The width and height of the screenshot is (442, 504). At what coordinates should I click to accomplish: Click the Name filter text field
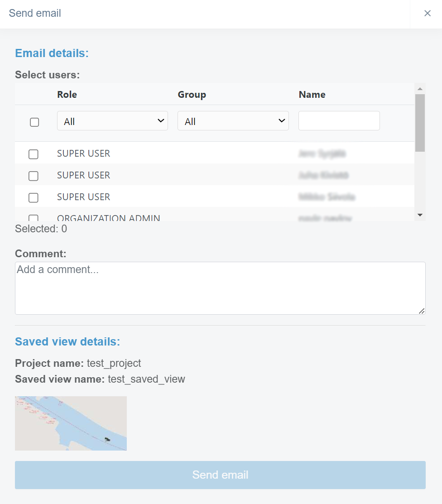pos(339,121)
